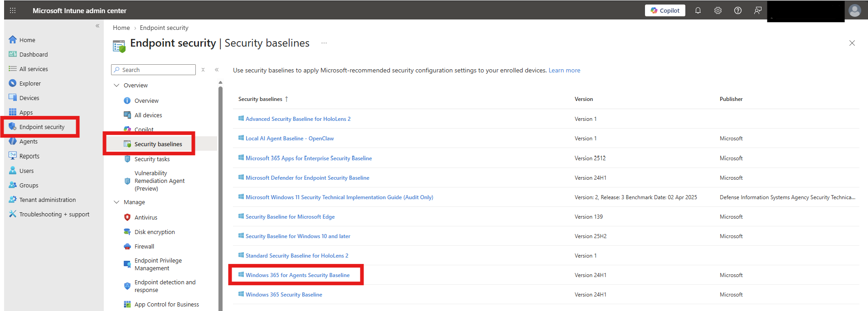Open the app launcher waffle icon

13,10
